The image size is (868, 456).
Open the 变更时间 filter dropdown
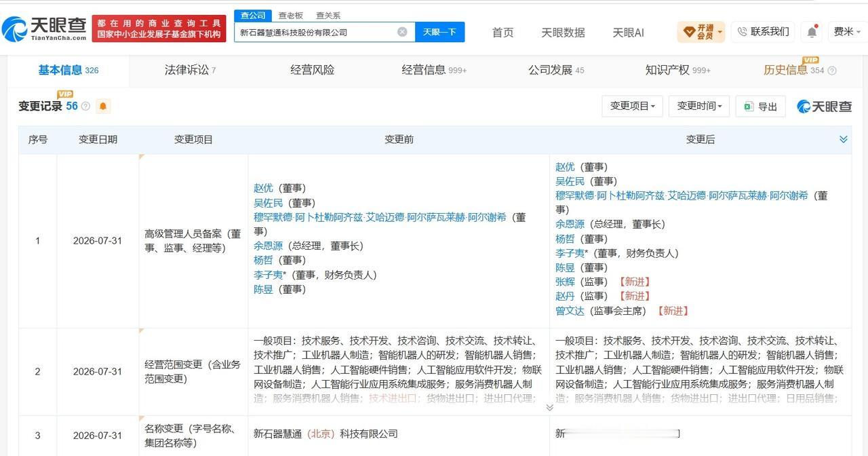(698, 106)
